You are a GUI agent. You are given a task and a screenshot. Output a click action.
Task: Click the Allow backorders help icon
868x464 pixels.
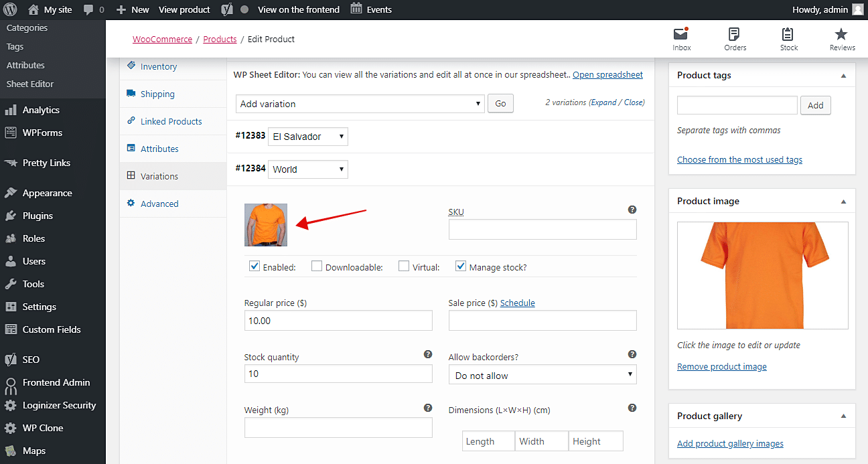[632, 354]
